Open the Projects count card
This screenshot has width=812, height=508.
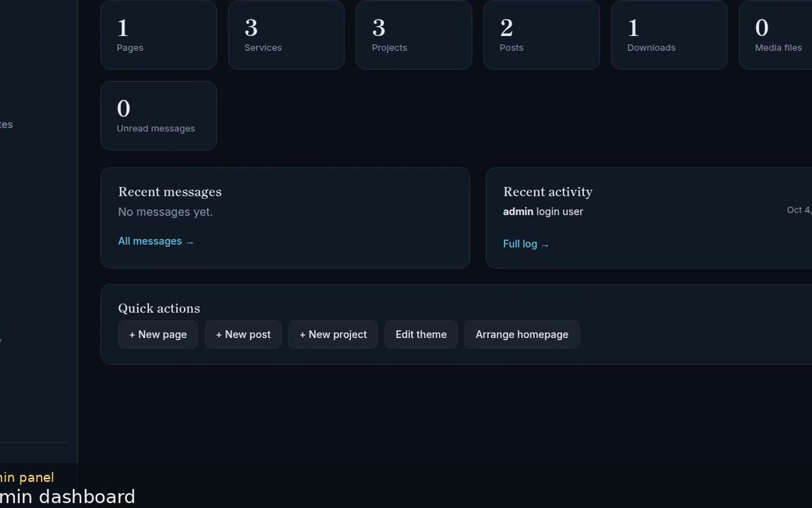pos(414,35)
